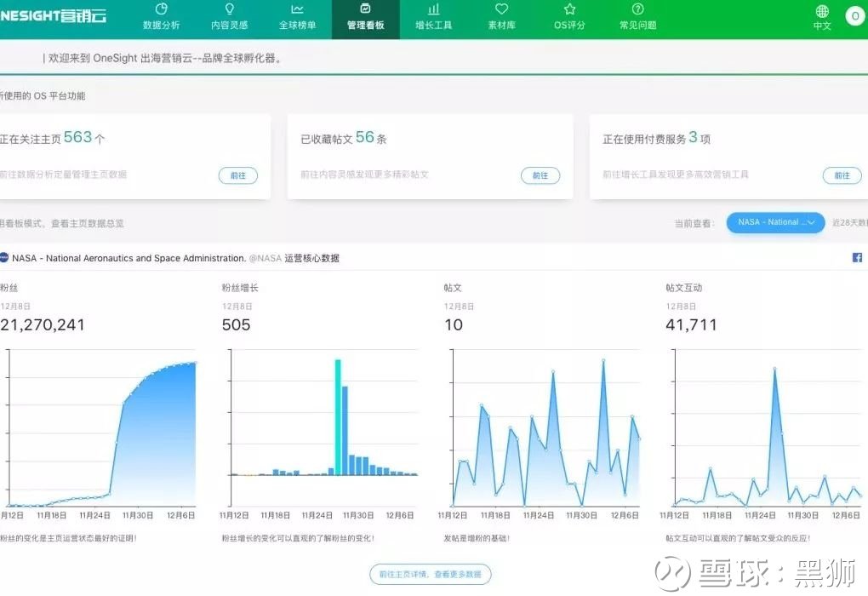Click the 近28天 time range text
The width and height of the screenshot is (868, 596).
[x=850, y=223]
